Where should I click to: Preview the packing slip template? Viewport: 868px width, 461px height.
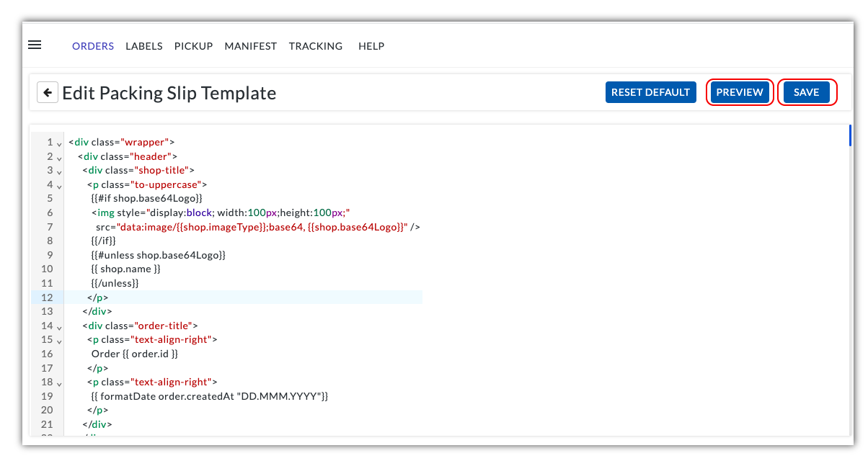740,92
